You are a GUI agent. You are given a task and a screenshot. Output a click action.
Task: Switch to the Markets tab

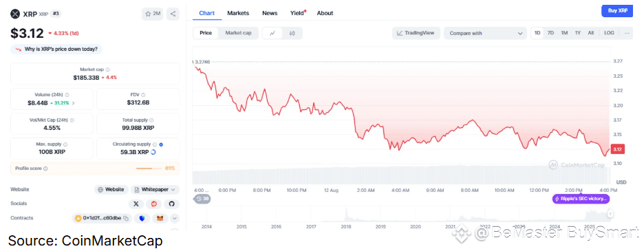(x=238, y=13)
